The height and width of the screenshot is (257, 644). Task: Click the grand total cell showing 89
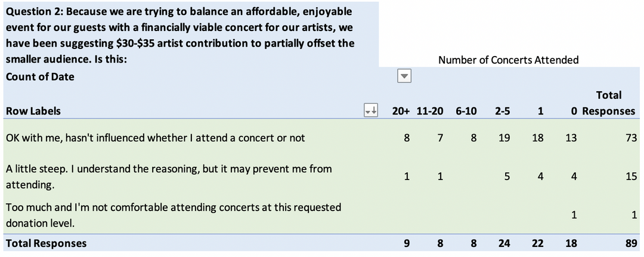pyautogui.click(x=631, y=243)
